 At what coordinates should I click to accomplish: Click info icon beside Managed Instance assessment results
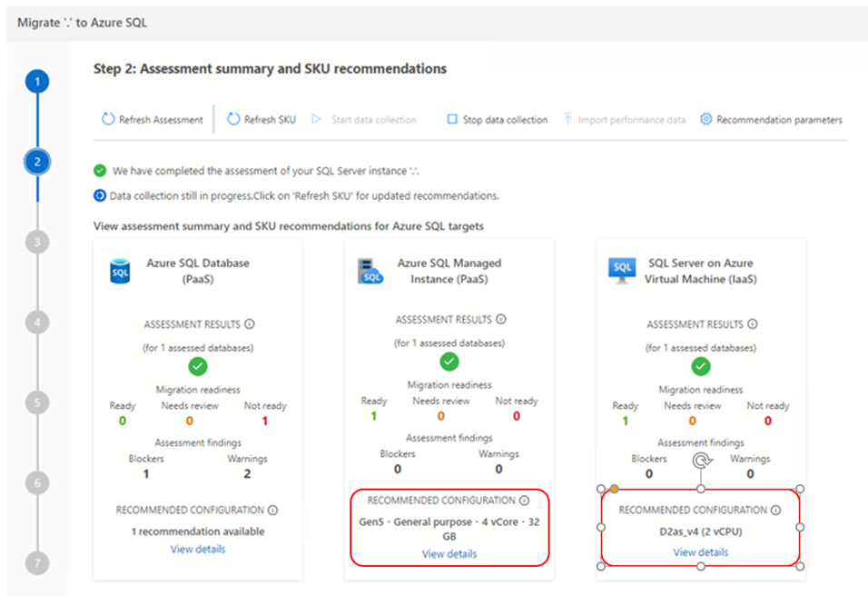(501, 319)
